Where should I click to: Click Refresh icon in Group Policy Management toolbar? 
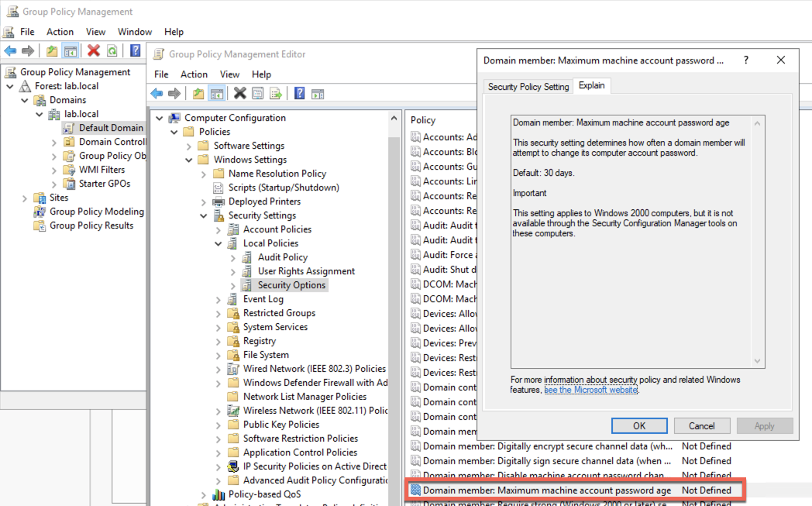tap(112, 51)
